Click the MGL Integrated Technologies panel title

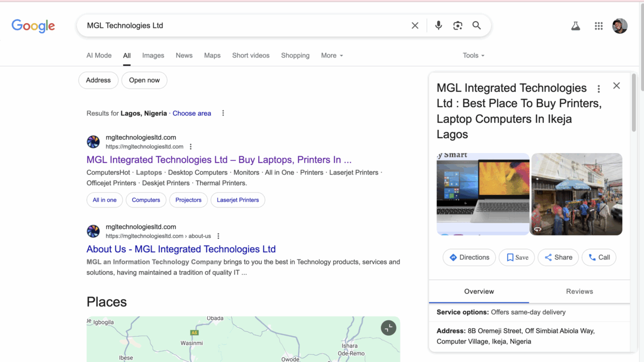pyautogui.click(x=519, y=111)
